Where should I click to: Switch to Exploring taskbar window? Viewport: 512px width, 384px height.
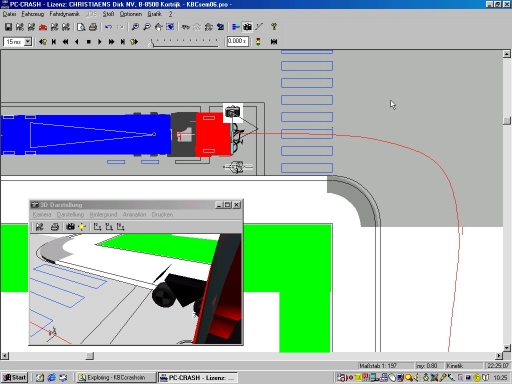[x=116, y=378]
